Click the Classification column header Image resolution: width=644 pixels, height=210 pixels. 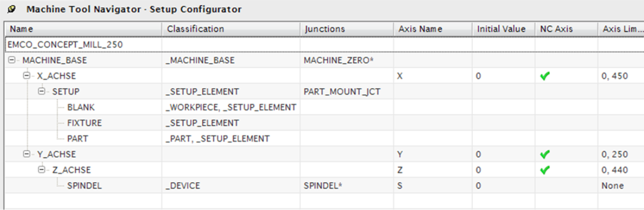[231, 29]
